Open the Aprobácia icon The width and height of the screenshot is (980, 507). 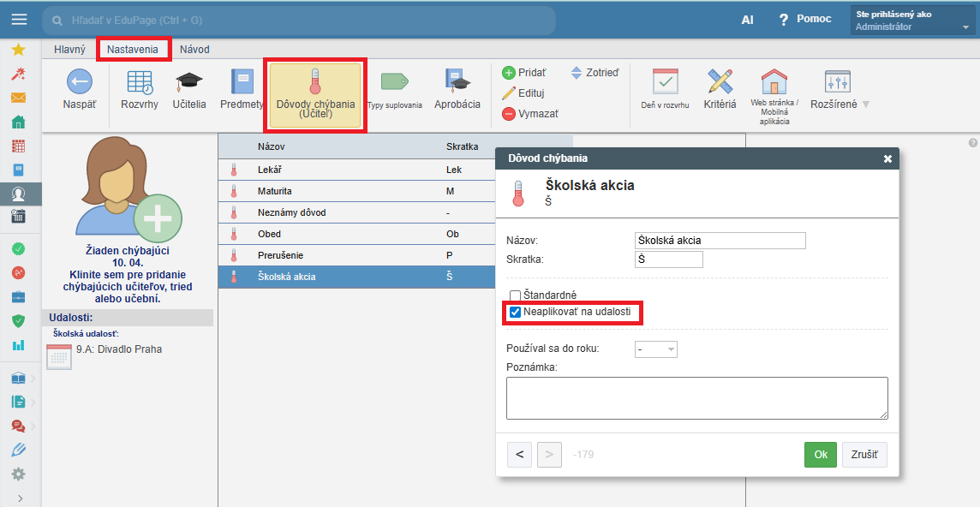(457, 83)
